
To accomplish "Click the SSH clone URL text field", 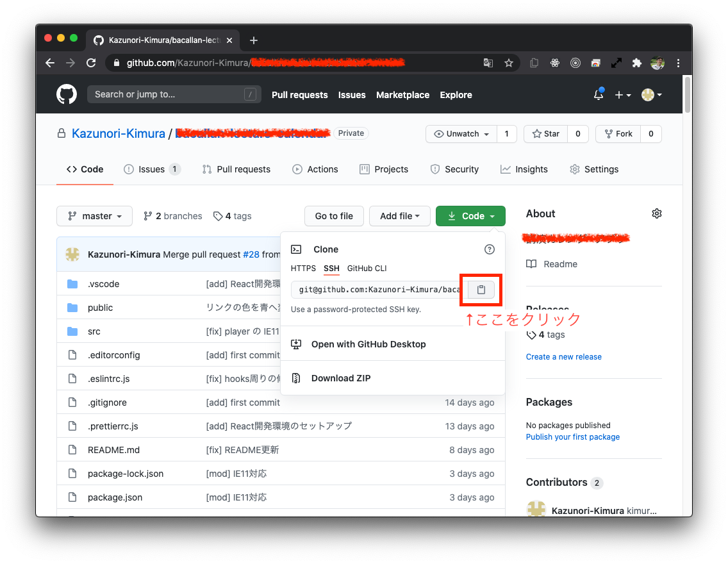I will click(x=380, y=290).
